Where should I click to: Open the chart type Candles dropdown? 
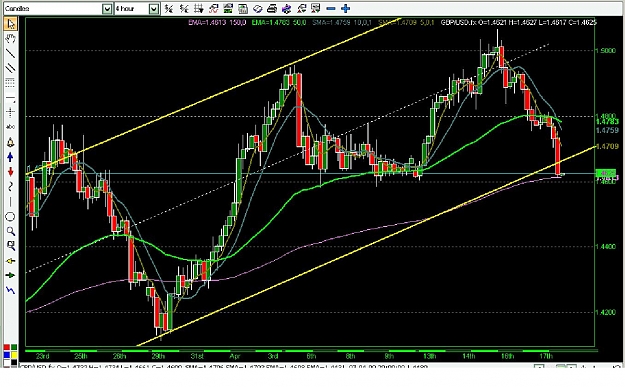point(106,9)
